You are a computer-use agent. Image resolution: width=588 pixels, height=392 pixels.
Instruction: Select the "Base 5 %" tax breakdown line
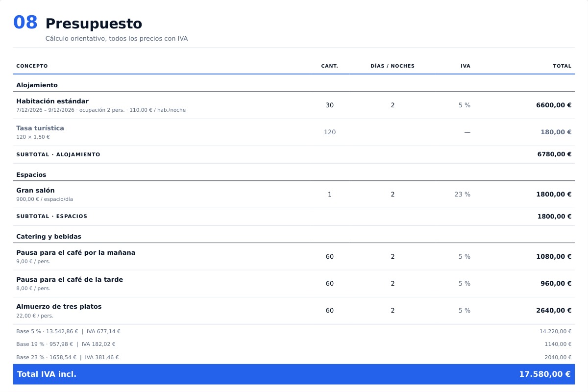click(68, 332)
